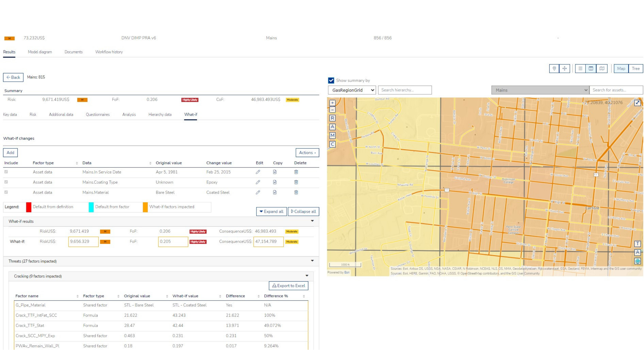Image resolution: width=644 pixels, height=350 pixels.
Task: Click Export to Excel button
Action: click(288, 286)
